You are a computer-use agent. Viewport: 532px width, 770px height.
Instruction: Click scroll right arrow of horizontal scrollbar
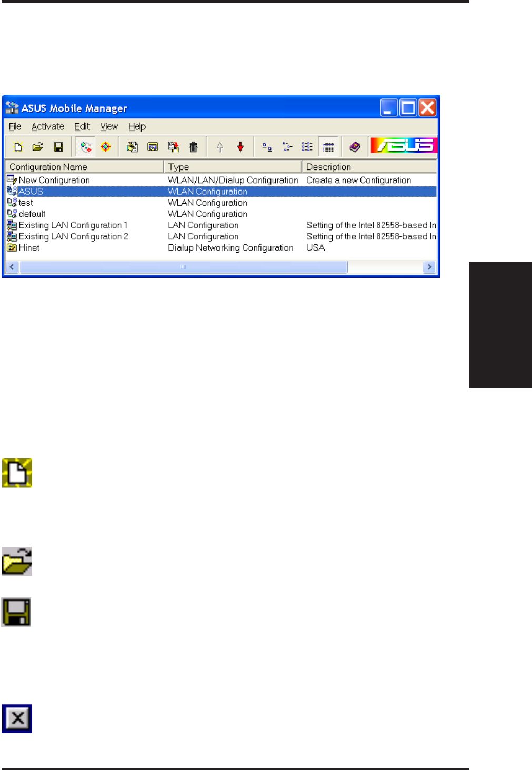(429, 267)
